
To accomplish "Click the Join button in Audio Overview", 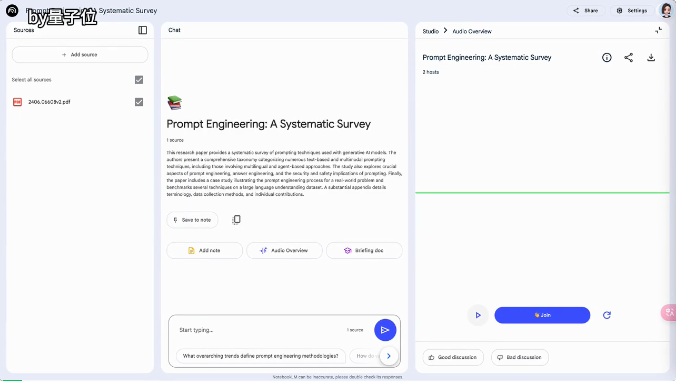I will [x=542, y=315].
